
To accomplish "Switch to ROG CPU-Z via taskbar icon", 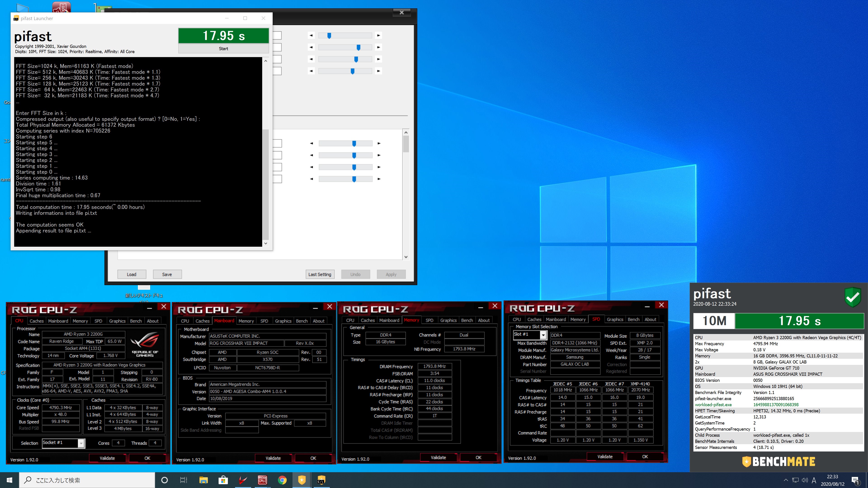I will point(262,480).
